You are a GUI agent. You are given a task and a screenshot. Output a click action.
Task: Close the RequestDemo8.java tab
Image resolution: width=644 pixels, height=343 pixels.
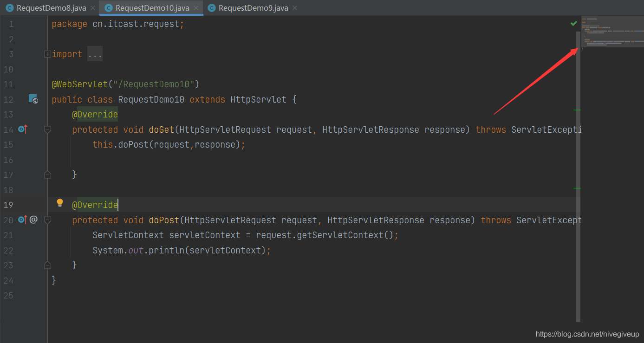point(93,8)
